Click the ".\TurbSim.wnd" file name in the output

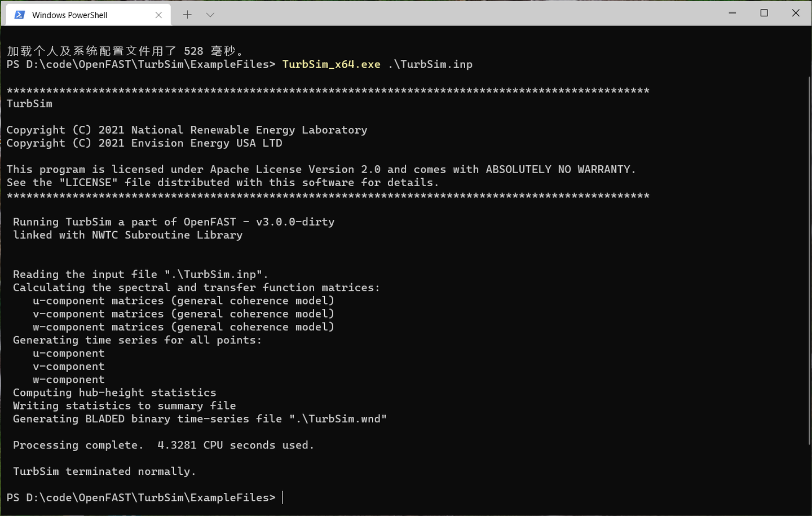(338, 419)
